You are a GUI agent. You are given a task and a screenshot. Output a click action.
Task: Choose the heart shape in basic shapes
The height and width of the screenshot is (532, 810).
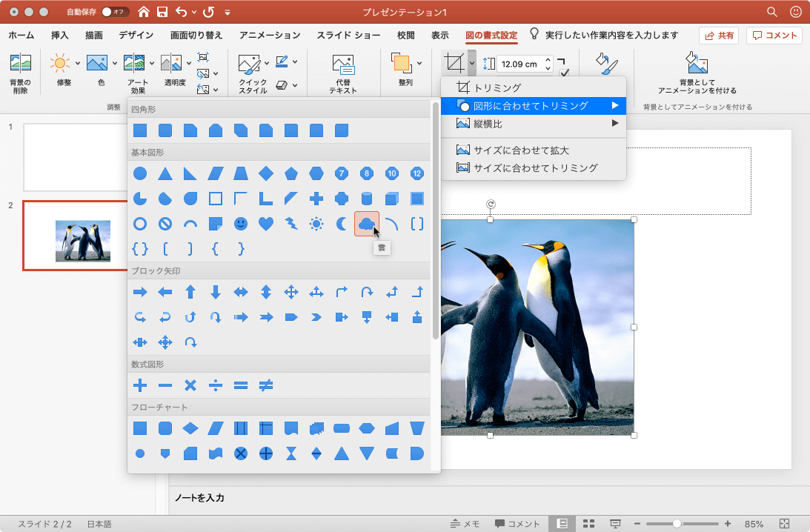[266, 223]
